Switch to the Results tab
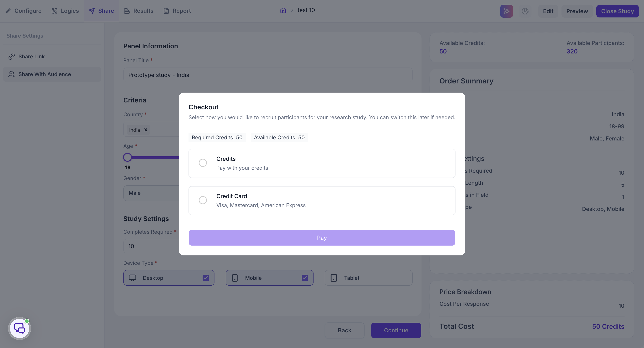The height and width of the screenshot is (348, 644). [x=139, y=11]
